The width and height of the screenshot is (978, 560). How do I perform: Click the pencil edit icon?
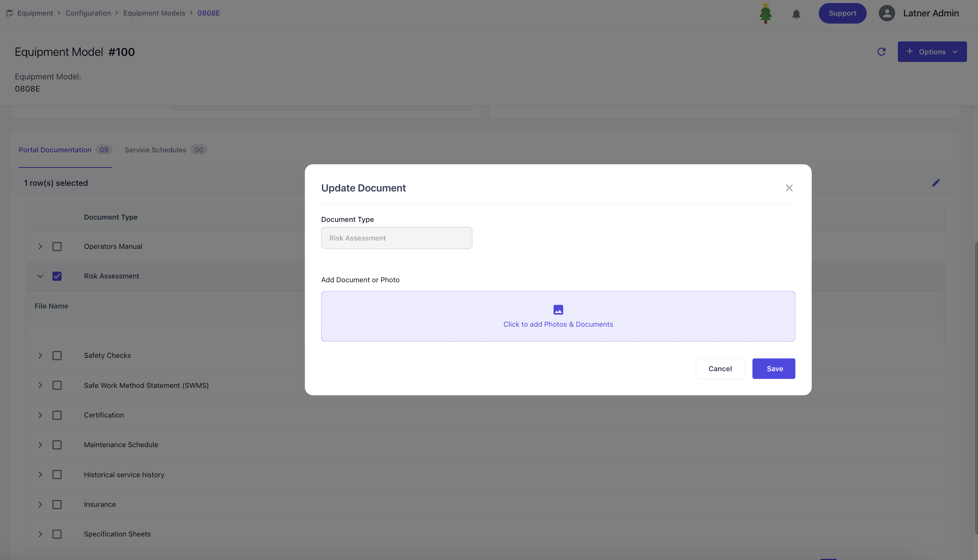click(x=936, y=183)
